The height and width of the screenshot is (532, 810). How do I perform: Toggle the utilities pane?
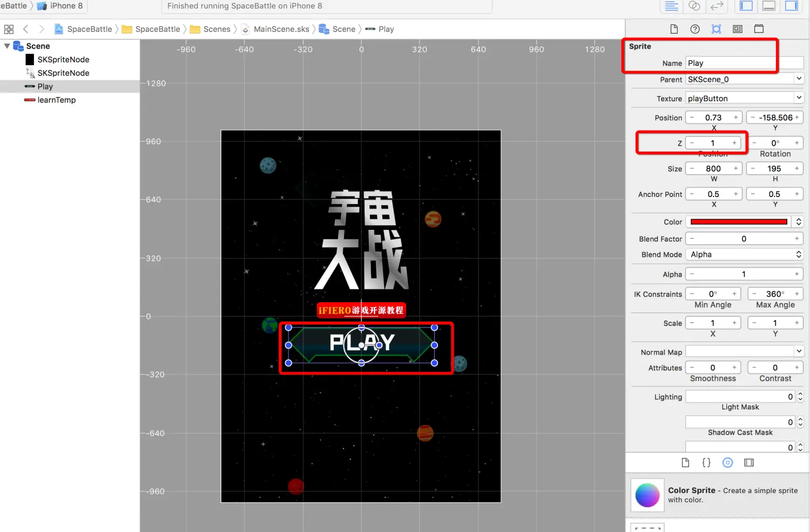click(792, 6)
